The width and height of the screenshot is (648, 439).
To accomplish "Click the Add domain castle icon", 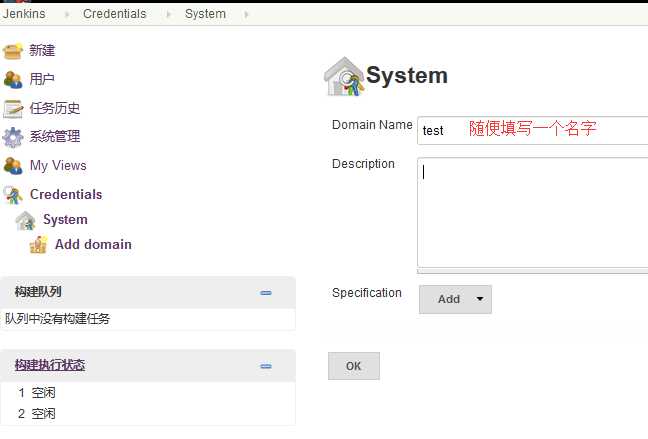I will tap(38, 245).
